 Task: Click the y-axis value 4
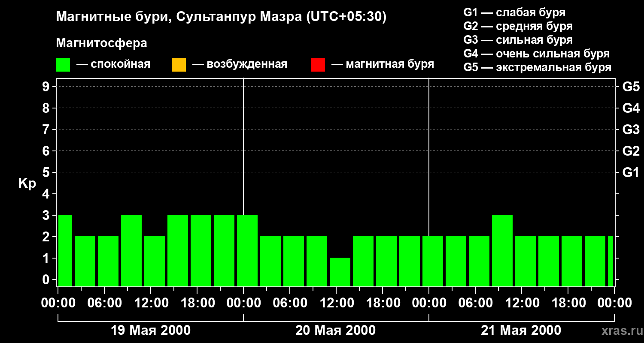pos(46,194)
